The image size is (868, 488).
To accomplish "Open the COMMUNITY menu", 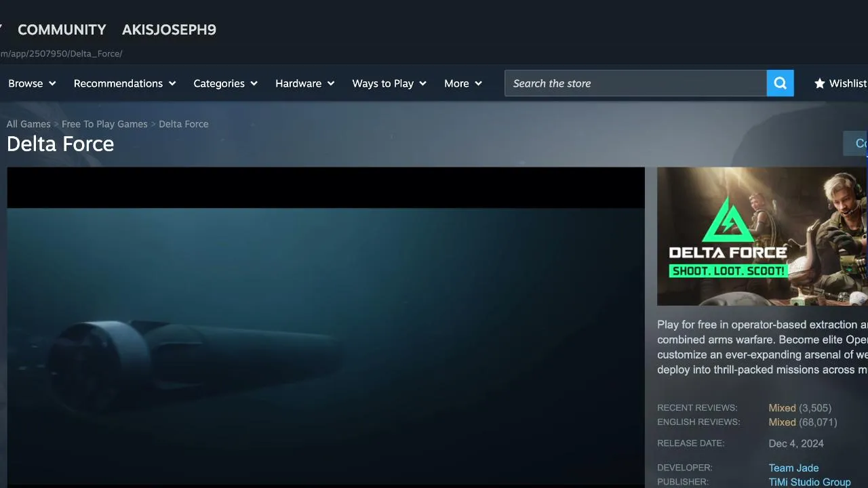I will 62,30.
